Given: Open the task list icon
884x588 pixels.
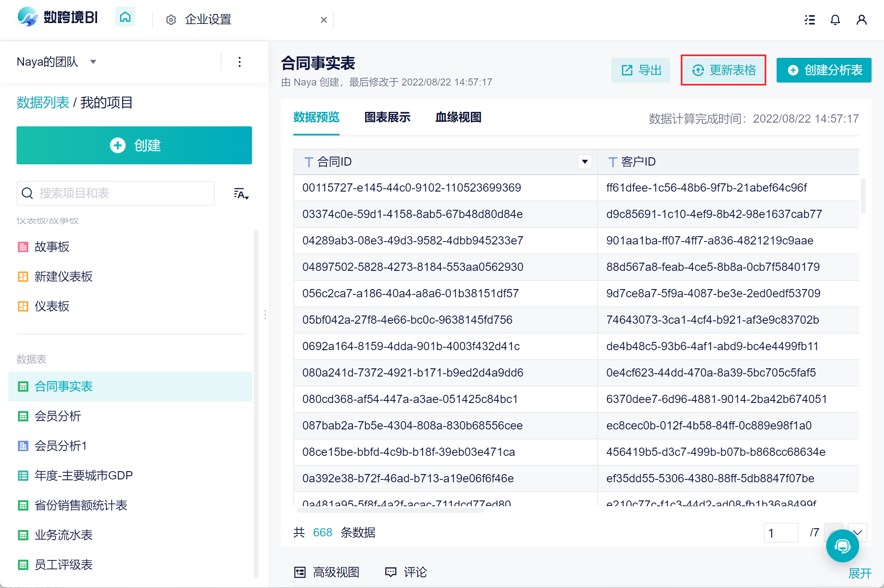Looking at the screenshot, I should coord(810,20).
